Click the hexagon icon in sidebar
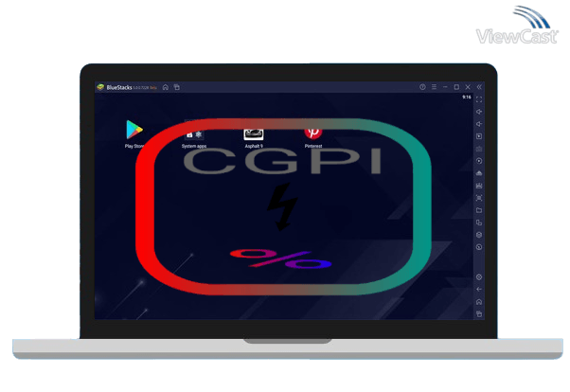This screenshot has width=570, height=392. [x=479, y=235]
